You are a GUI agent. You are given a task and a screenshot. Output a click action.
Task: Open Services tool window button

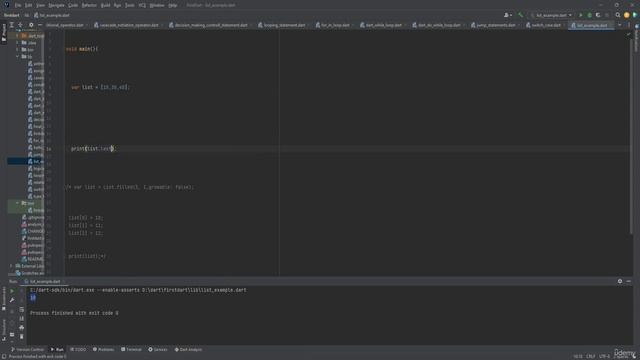[x=158, y=349]
